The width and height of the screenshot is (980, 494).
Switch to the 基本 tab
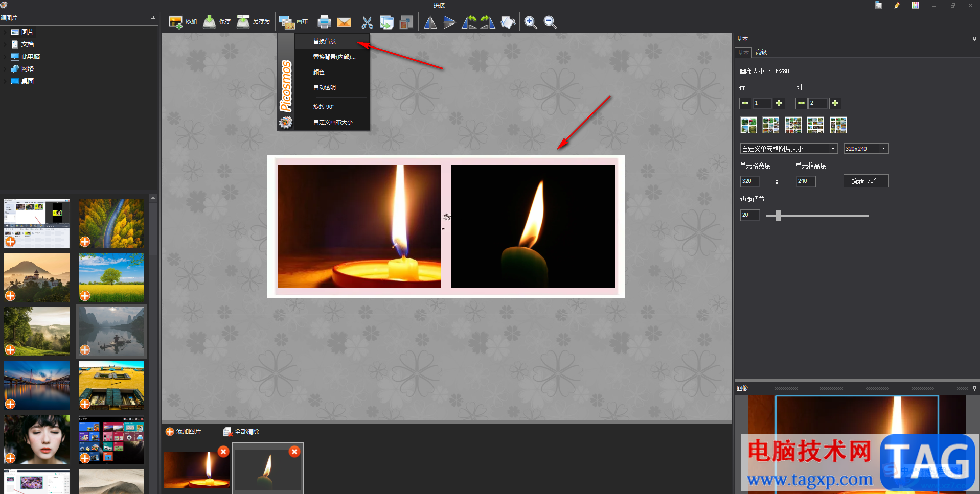(x=743, y=53)
